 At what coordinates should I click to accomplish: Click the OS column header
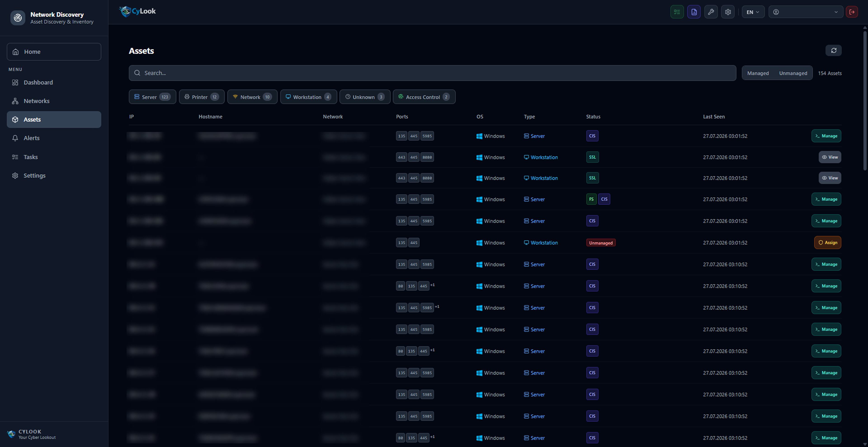click(479, 117)
